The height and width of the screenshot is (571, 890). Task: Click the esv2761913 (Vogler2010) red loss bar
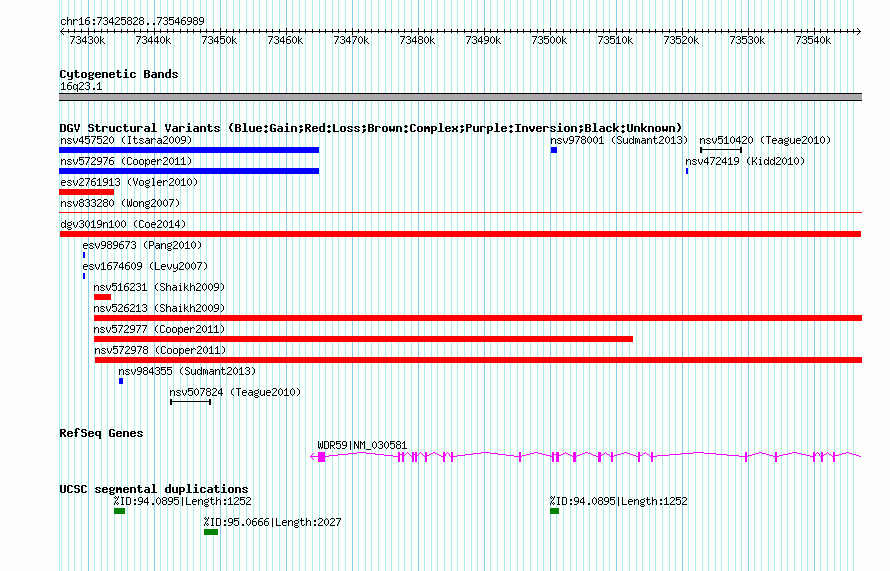(x=86, y=192)
